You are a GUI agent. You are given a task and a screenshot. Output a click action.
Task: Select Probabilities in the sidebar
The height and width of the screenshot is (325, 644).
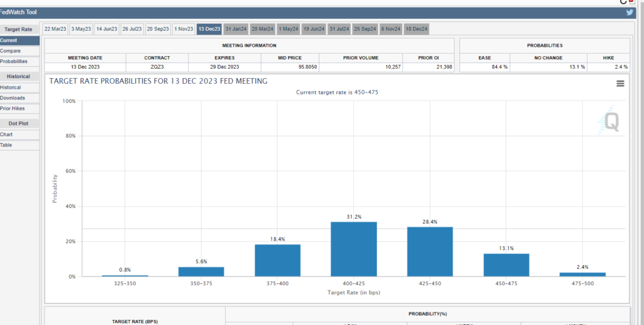[14, 62]
